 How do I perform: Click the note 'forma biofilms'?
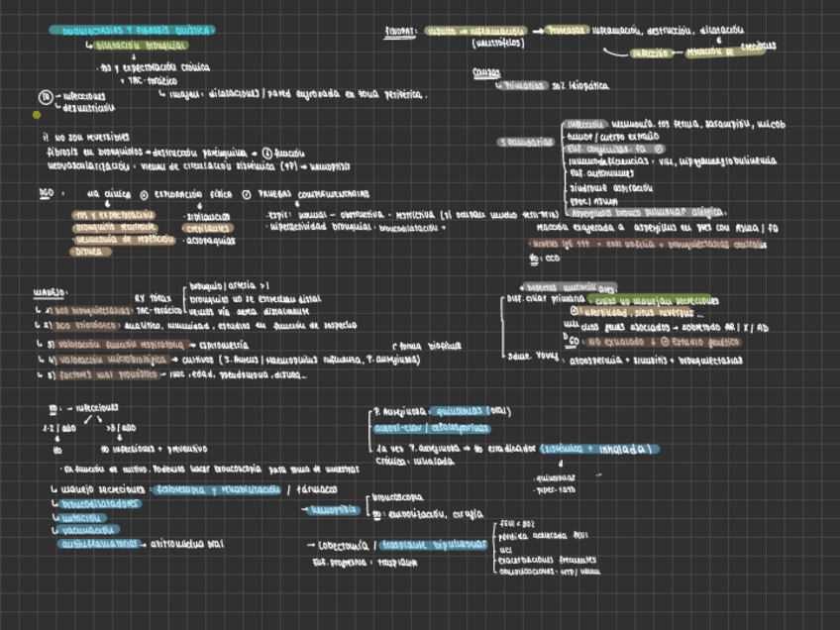point(430,346)
